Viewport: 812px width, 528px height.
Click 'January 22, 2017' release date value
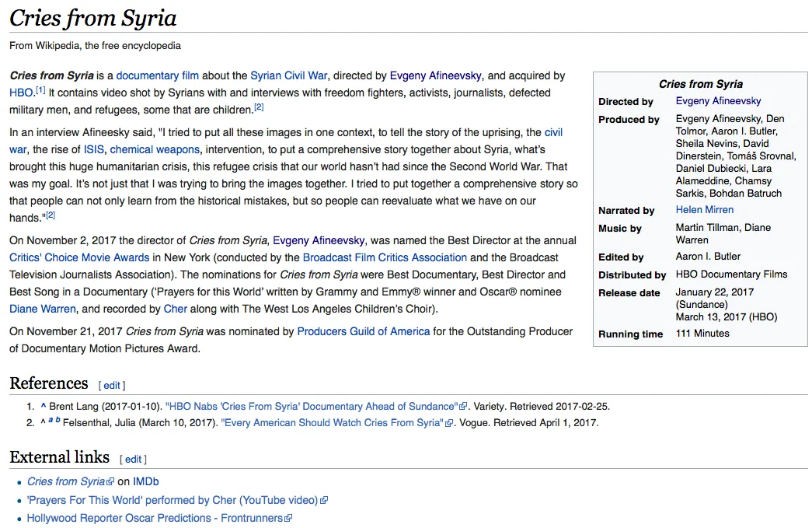(x=715, y=292)
